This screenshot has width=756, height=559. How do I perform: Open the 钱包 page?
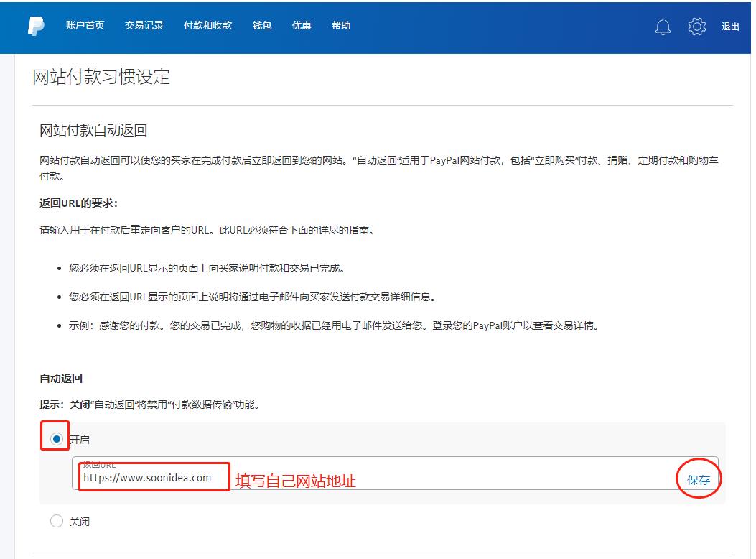pyautogui.click(x=262, y=26)
